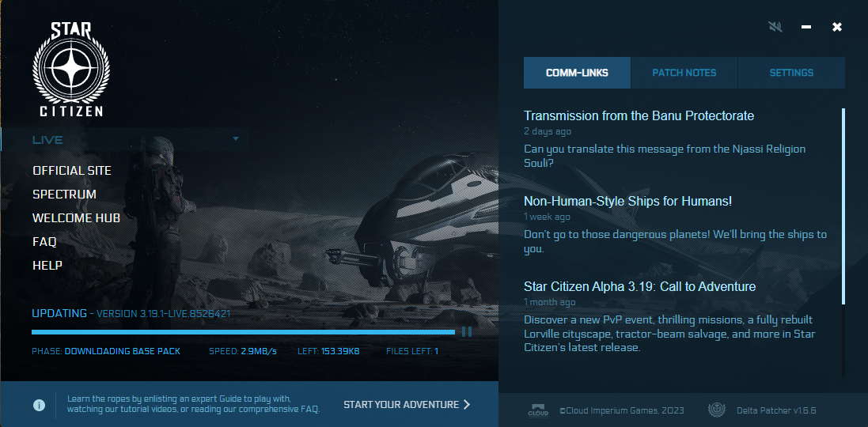This screenshot has width=868, height=427.
Task: Read Transmission from the Banu Protectorate article
Action: (x=639, y=116)
